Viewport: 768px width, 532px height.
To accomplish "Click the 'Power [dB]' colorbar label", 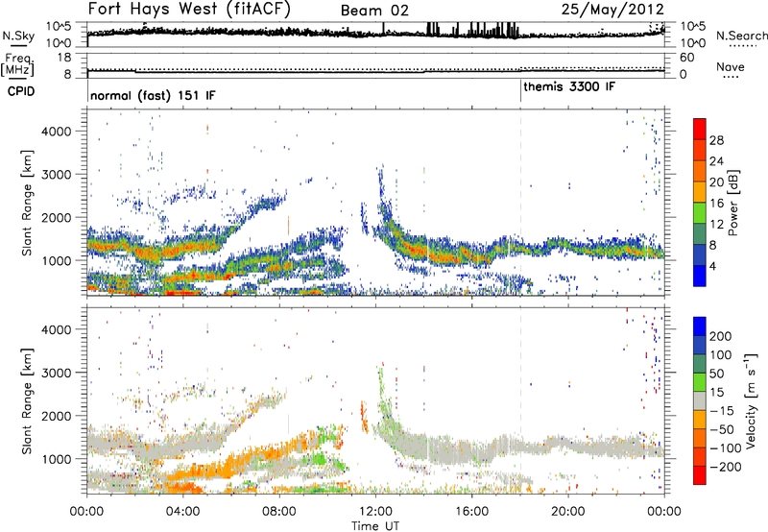I will tap(732, 203).
